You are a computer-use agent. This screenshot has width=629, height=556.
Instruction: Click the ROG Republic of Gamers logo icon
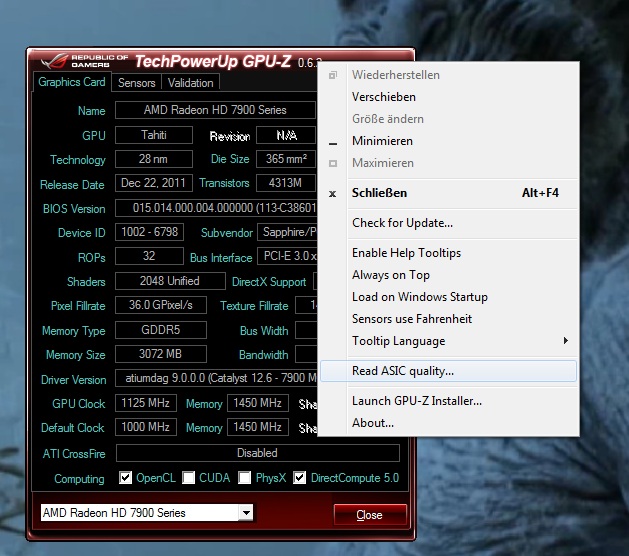[x=55, y=61]
